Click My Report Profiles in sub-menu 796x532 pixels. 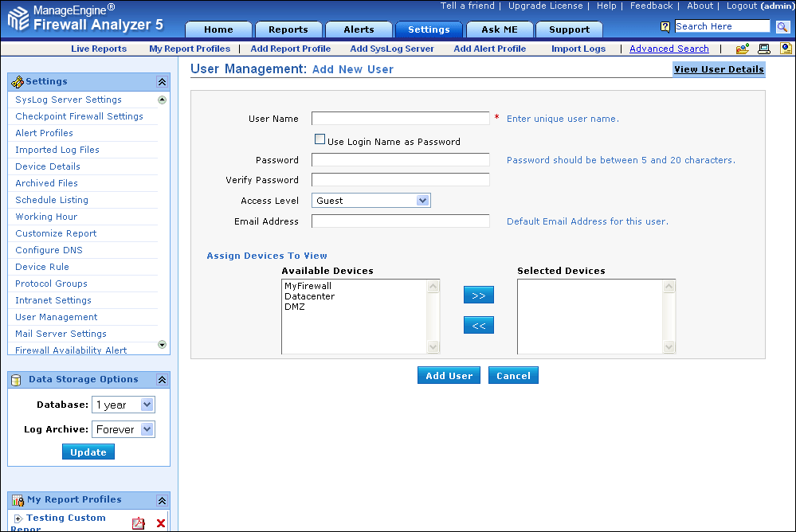point(190,49)
